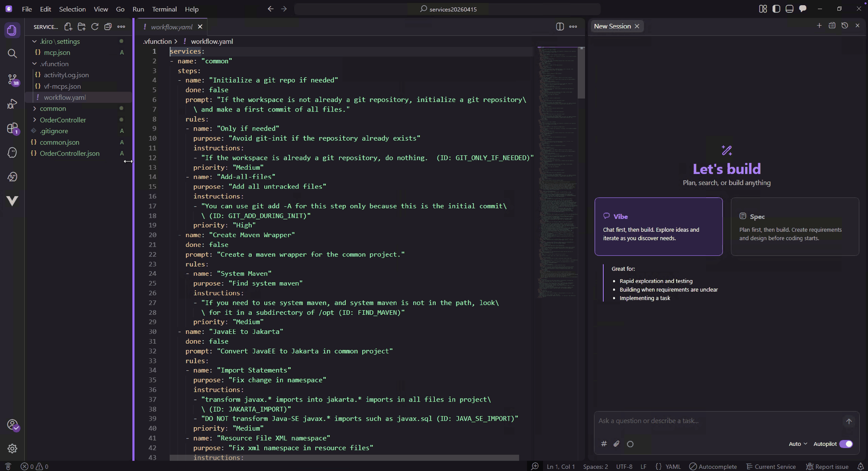Send the chat message with arrow button
Screen dimensions: 868x471
[x=849, y=421]
